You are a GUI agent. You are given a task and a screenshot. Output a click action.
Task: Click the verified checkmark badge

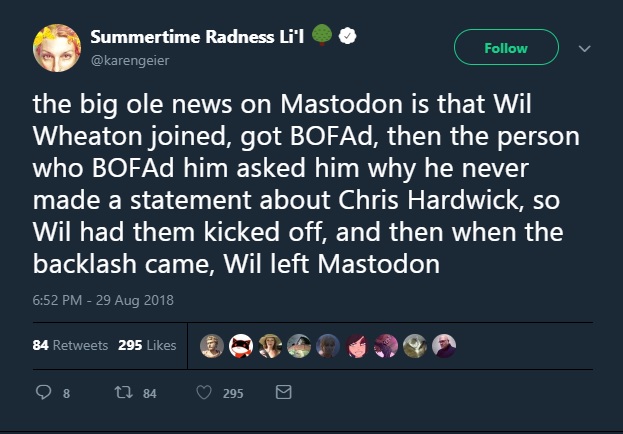[347, 36]
